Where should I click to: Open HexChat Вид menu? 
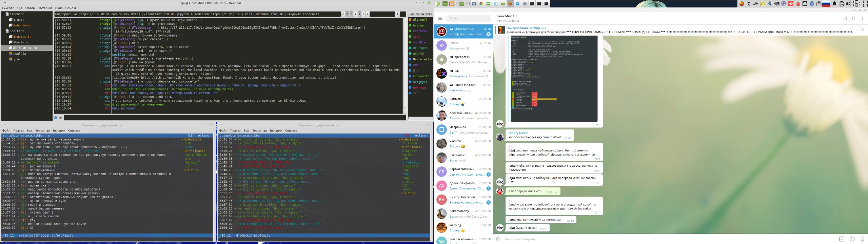tap(19, 8)
